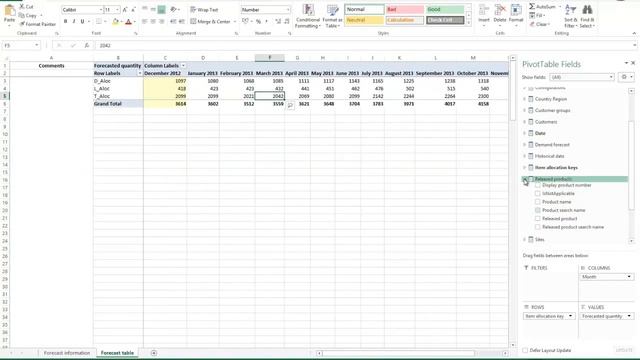Decrease font size with the small A
Screen dimensions: 640x360
click(x=133, y=9)
